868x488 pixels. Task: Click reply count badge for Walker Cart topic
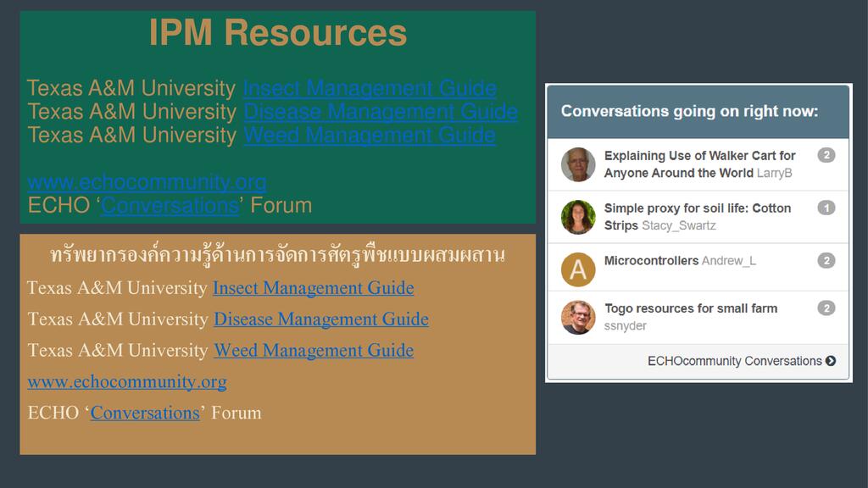pyautogui.click(x=826, y=155)
